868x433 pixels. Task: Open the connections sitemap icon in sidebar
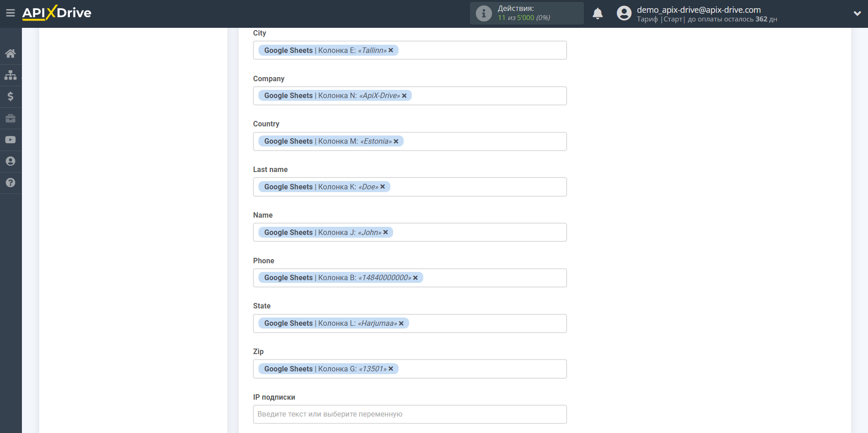pos(11,75)
